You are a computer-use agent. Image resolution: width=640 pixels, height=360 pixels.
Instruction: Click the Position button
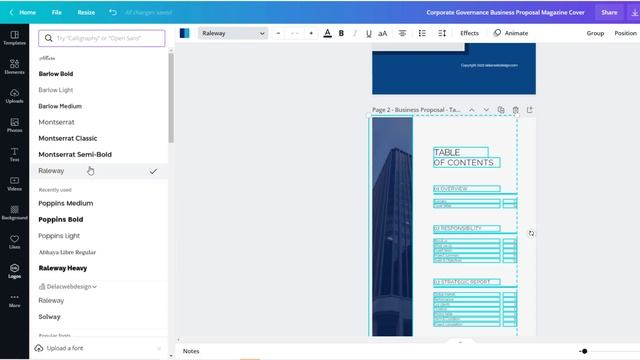[x=625, y=33]
